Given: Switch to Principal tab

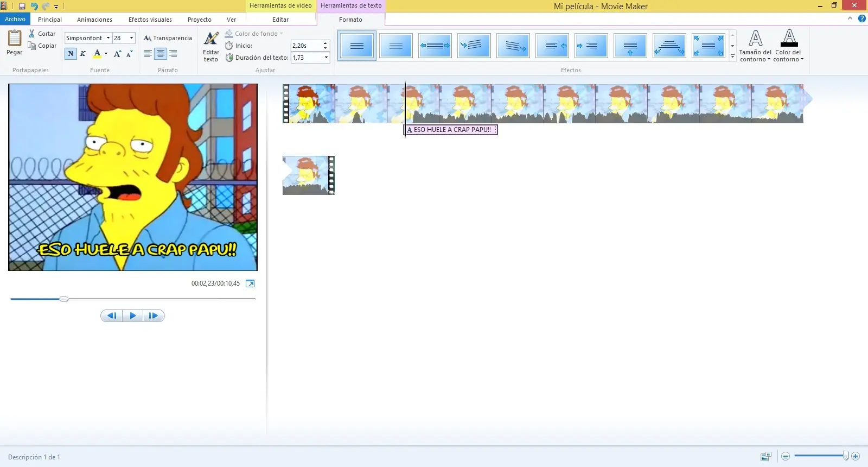Looking at the screenshot, I should point(50,20).
